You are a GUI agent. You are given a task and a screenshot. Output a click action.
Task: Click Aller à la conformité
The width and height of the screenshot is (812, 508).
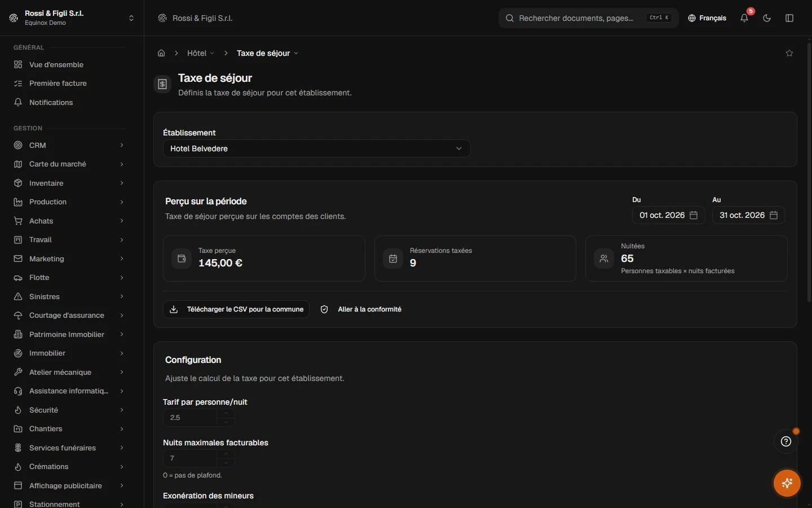(x=361, y=309)
